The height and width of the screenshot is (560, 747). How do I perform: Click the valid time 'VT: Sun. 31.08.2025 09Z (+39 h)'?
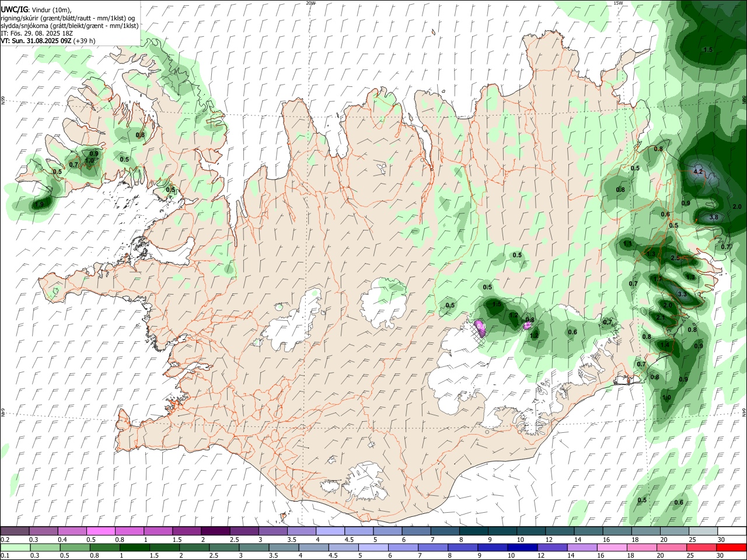48,41
